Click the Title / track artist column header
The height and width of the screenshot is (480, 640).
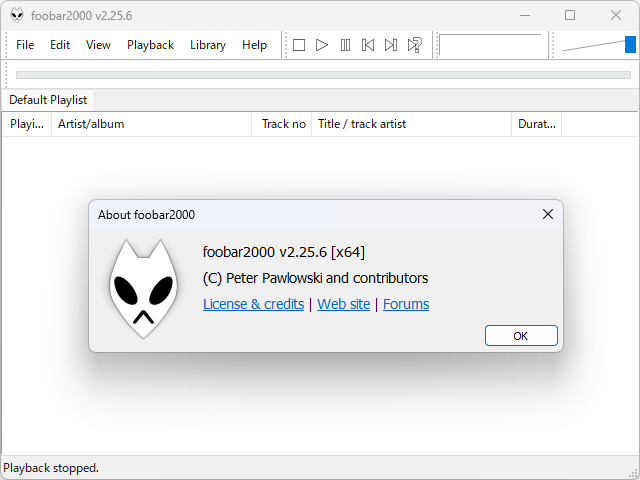(x=411, y=124)
